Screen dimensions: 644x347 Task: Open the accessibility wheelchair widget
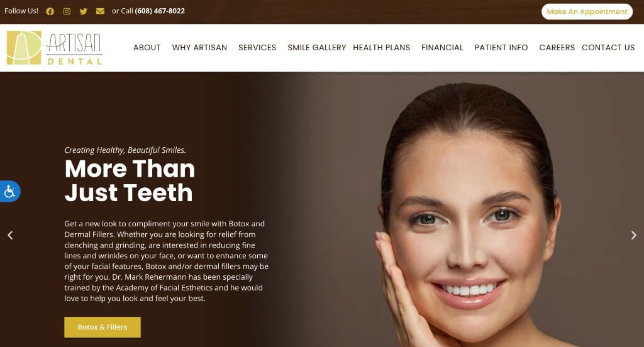pyautogui.click(x=10, y=191)
